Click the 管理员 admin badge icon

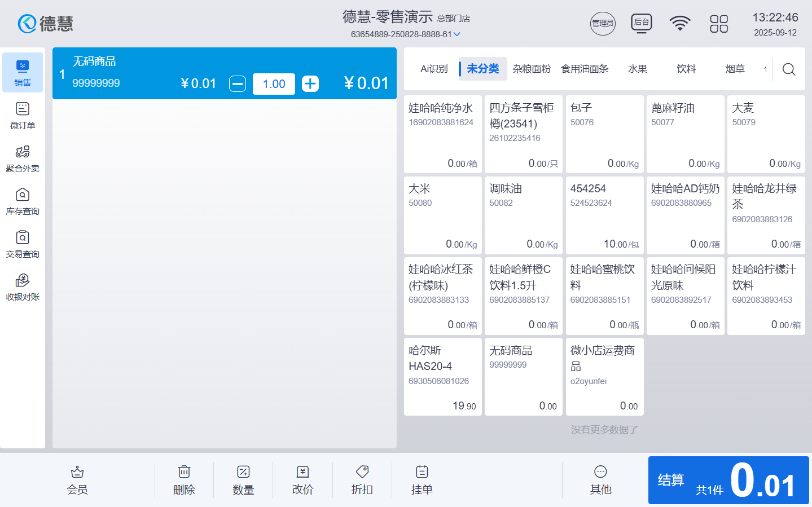(x=603, y=24)
